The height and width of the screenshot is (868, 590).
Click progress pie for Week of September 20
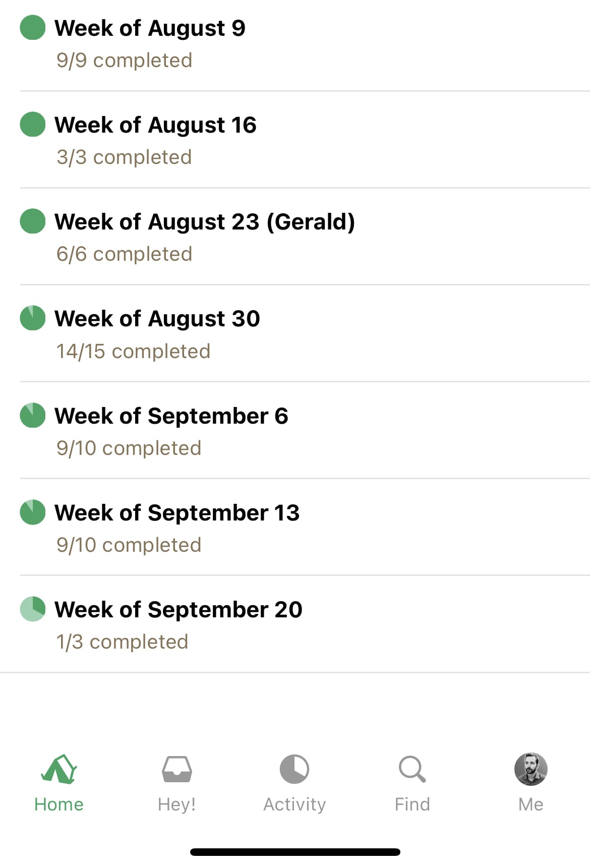point(33,609)
